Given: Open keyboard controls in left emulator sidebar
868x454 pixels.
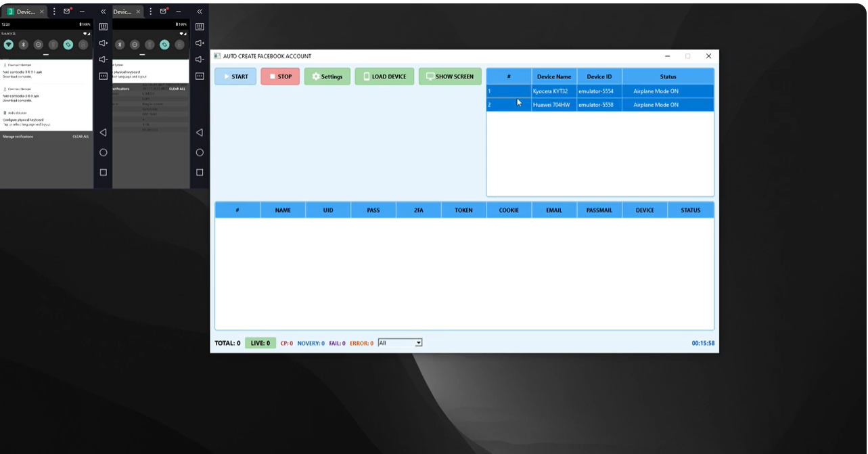Looking at the screenshot, I should [x=104, y=26].
